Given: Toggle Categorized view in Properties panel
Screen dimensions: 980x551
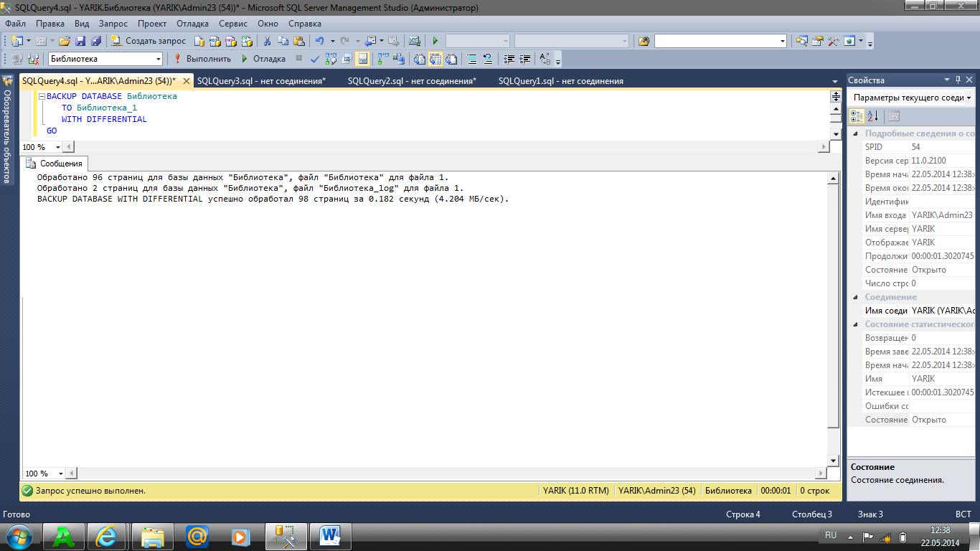Looking at the screenshot, I should click(857, 116).
